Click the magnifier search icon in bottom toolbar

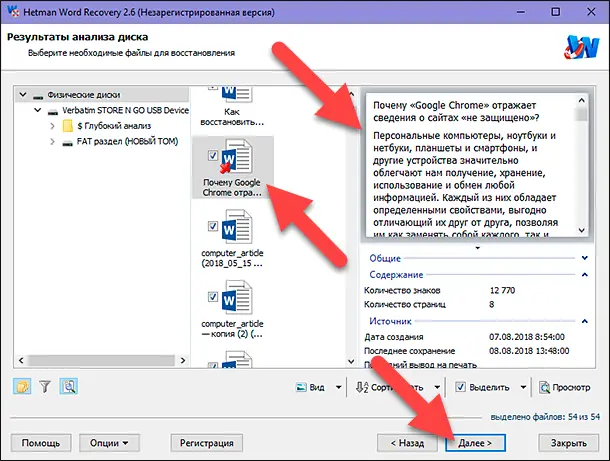click(x=69, y=387)
